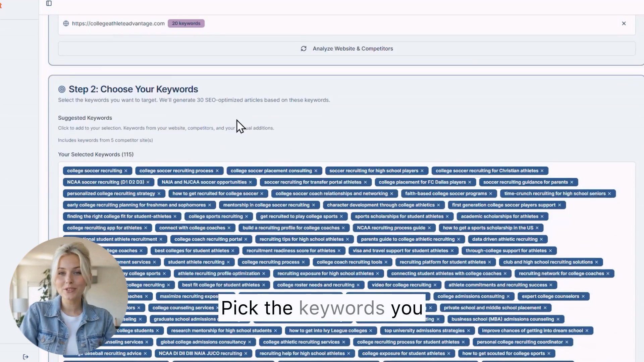The image size is (644, 362).
Task: Remove 'personal college recruiting coordinator' keyword
Action: 567,342
